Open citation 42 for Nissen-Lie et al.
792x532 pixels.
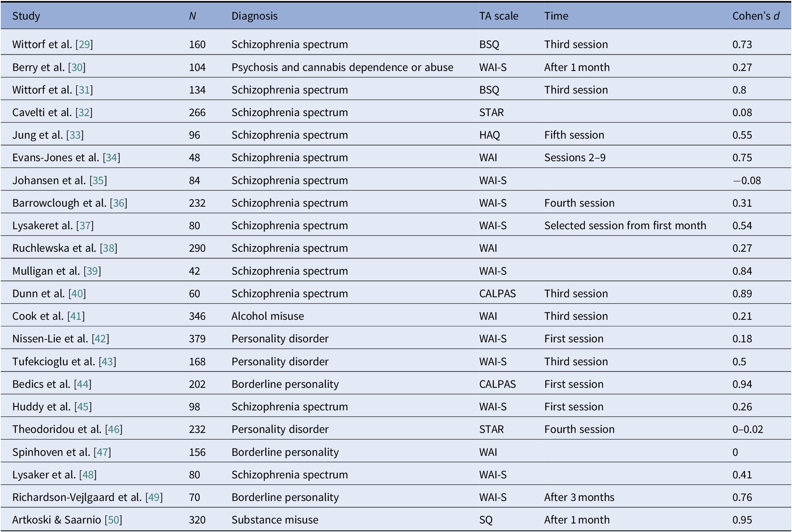(100, 339)
